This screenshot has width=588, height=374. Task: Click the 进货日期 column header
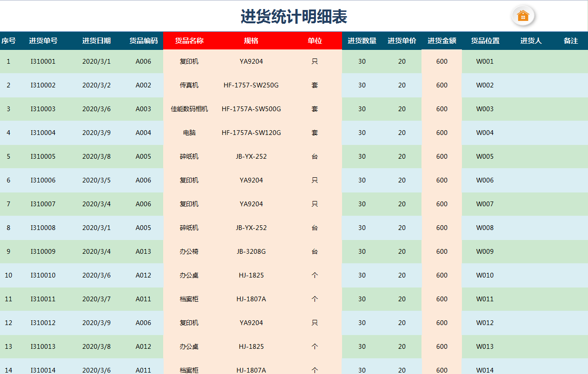(97, 41)
